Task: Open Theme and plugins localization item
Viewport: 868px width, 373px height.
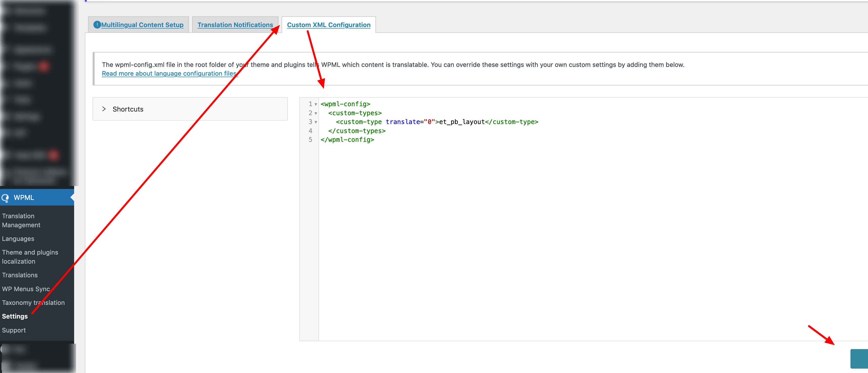Action: (x=30, y=257)
